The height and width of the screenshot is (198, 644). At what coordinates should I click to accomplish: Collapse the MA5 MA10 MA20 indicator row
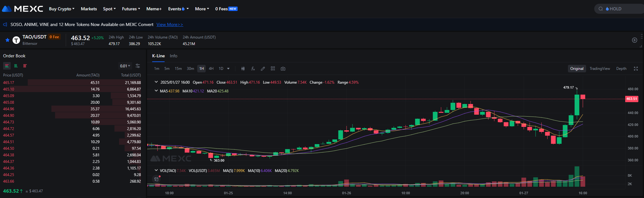pyautogui.click(x=156, y=91)
